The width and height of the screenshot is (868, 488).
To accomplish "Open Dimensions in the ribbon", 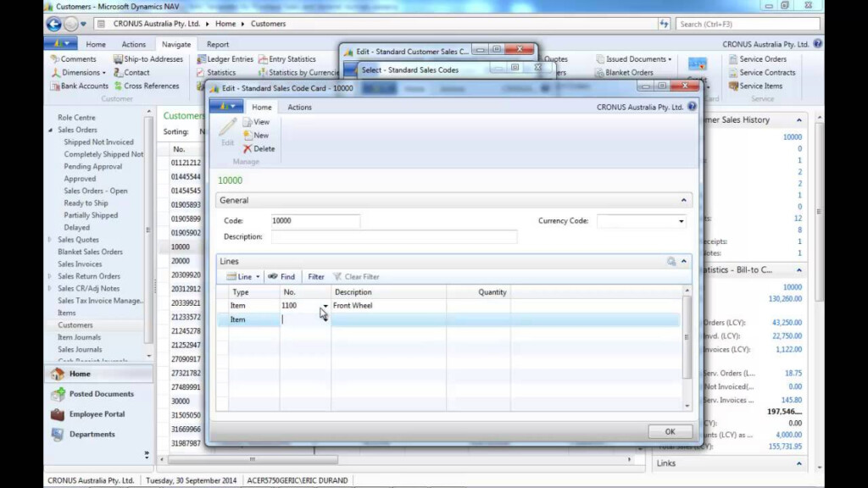I will (x=78, y=73).
